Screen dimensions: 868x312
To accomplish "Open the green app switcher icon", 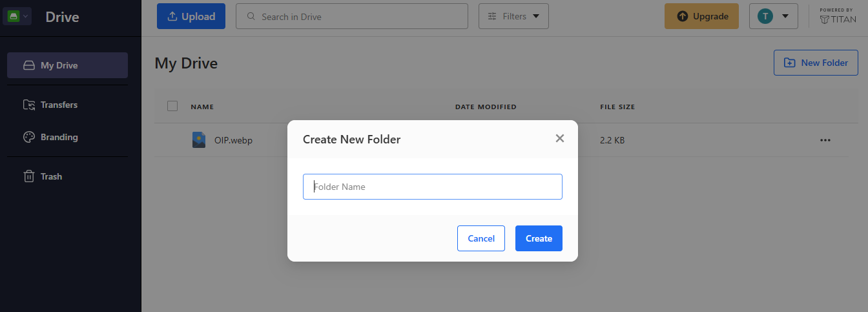I will click(x=17, y=16).
